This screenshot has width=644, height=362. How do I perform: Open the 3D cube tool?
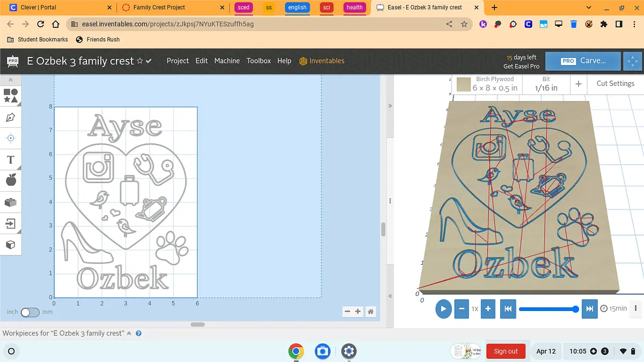click(11, 245)
